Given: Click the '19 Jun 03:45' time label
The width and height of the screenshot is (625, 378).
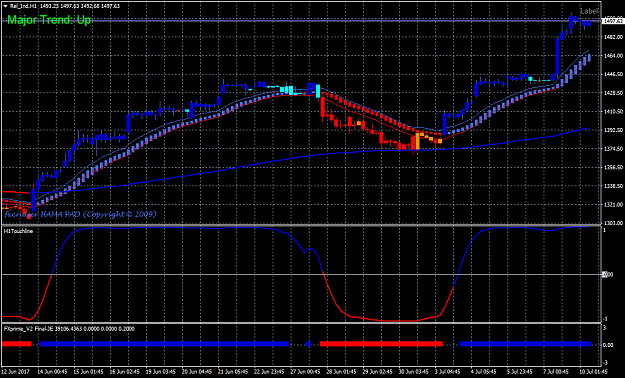Looking at the screenshot, I should [x=161, y=372].
